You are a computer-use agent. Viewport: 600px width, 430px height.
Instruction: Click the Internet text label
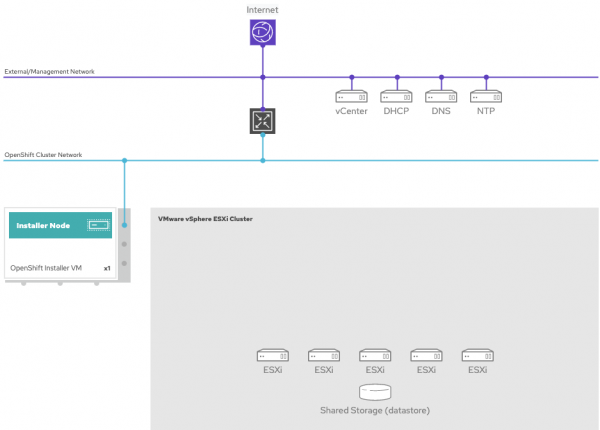pos(262,10)
